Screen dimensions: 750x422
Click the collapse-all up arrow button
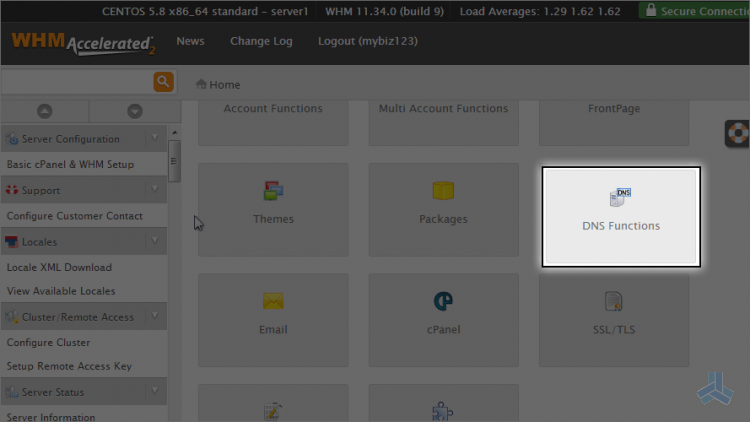click(x=44, y=111)
